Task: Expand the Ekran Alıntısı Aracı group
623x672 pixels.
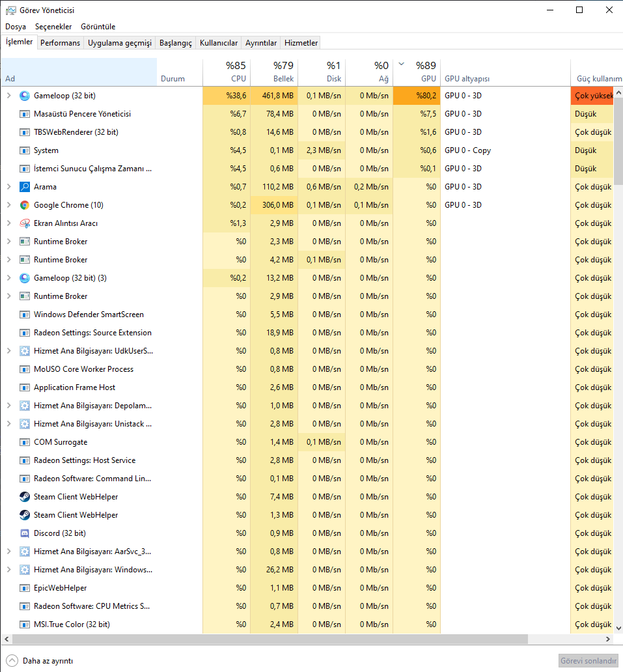Action: [8, 223]
